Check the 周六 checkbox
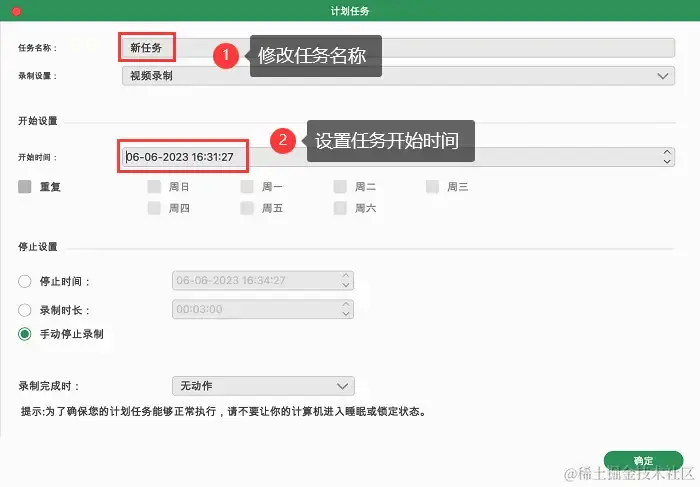 [x=340, y=208]
